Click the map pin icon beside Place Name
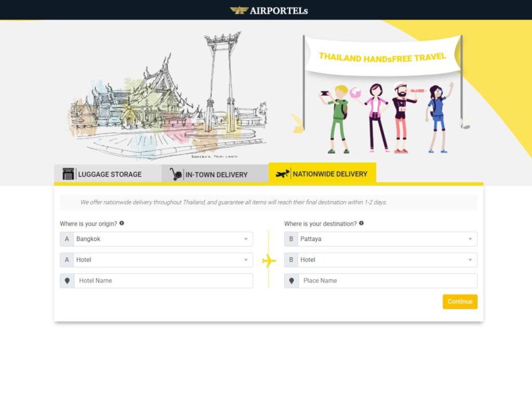The height and width of the screenshot is (399, 532). pos(291,281)
